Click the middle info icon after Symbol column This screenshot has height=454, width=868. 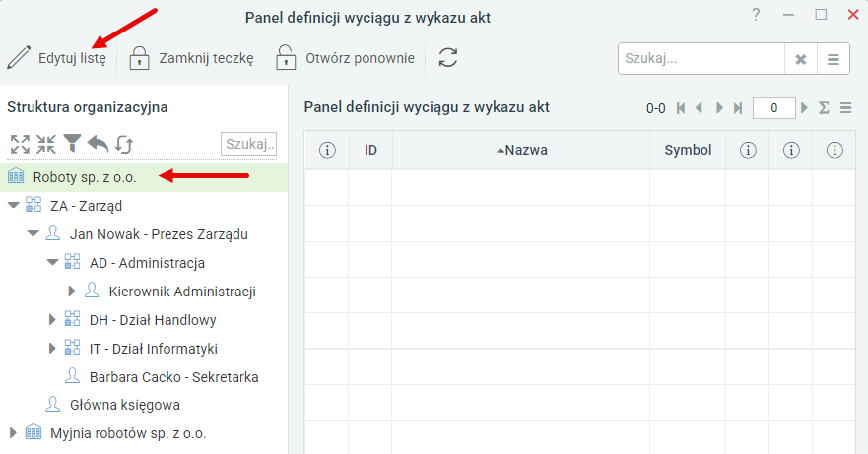(x=791, y=150)
